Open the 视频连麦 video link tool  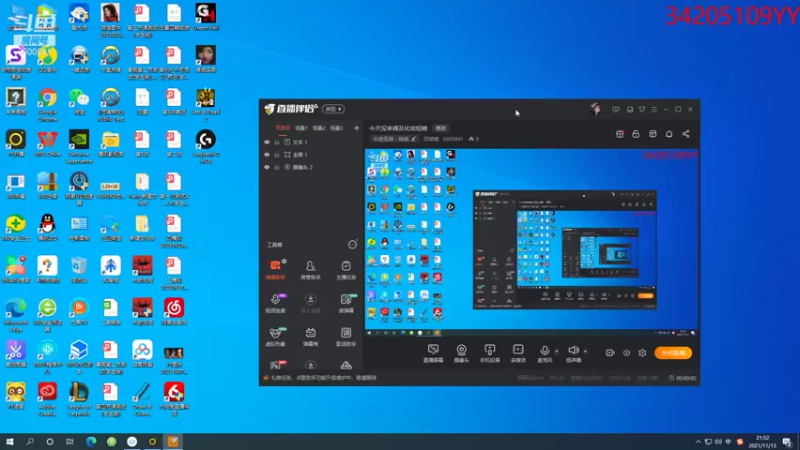point(275,303)
